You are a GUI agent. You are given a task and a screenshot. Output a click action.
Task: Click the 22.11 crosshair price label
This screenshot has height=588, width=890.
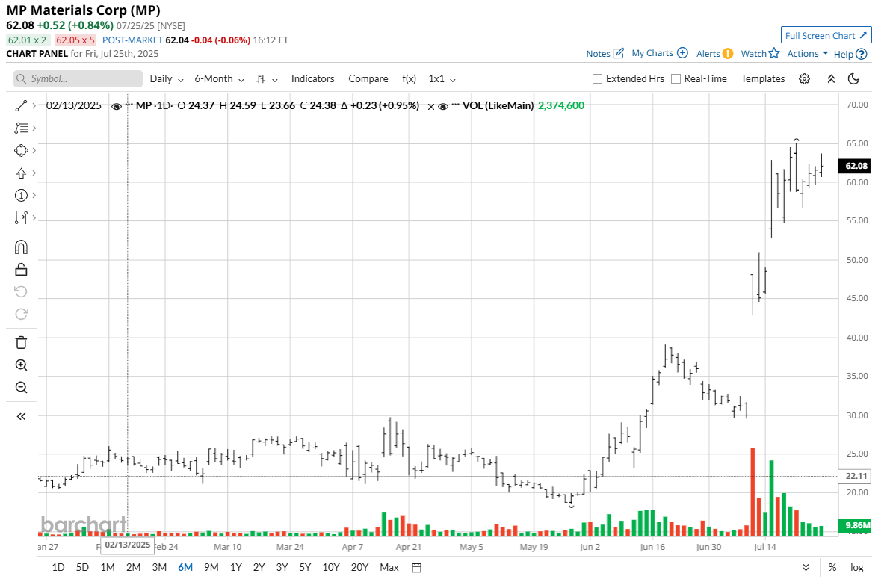[856, 476]
